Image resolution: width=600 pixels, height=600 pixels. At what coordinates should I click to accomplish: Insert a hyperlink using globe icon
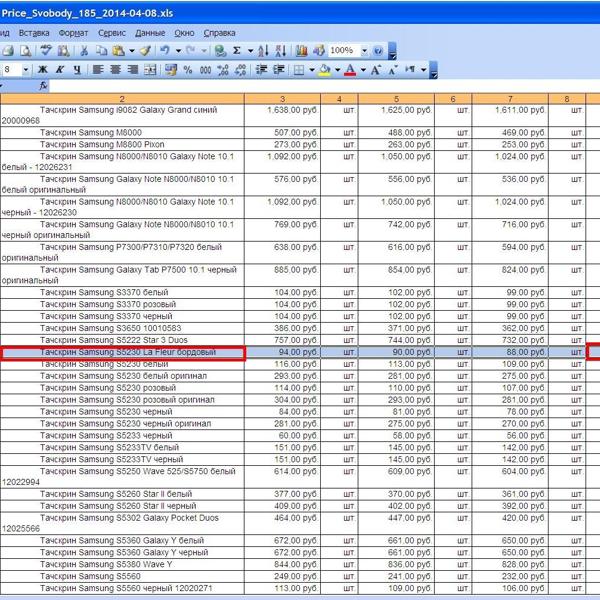pos(220,51)
